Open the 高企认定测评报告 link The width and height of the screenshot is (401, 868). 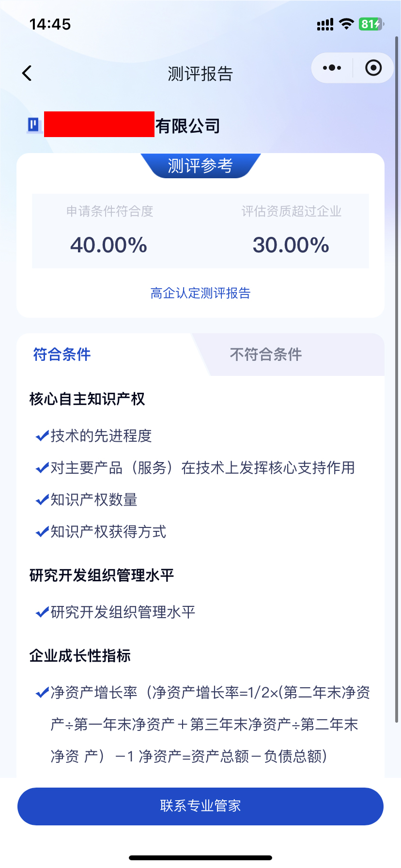(x=200, y=293)
